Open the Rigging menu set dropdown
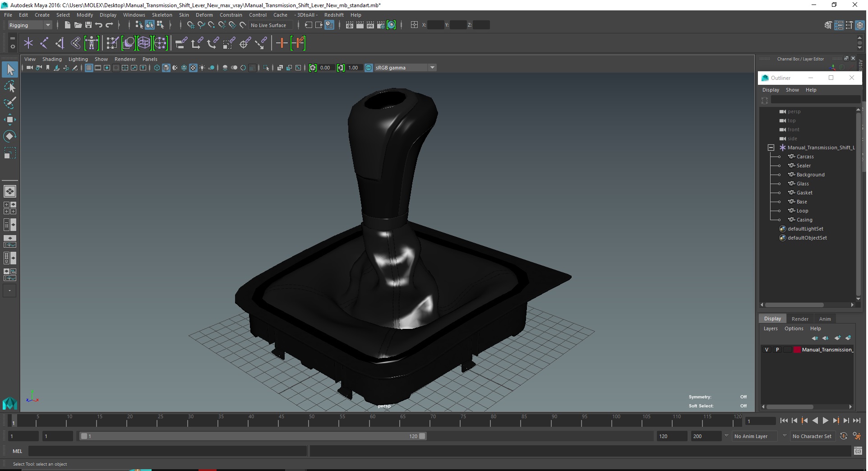This screenshot has width=868, height=471. click(x=30, y=25)
